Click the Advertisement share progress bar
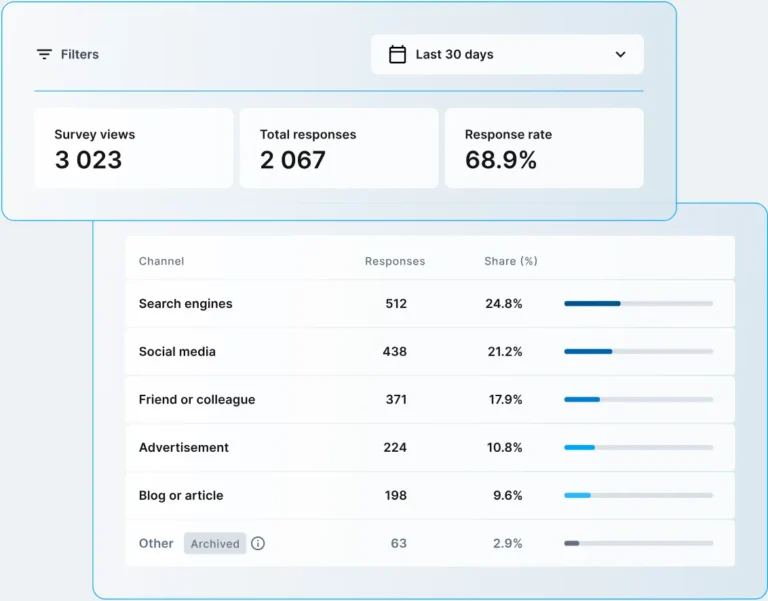The width and height of the screenshot is (768, 601). (639, 448)
